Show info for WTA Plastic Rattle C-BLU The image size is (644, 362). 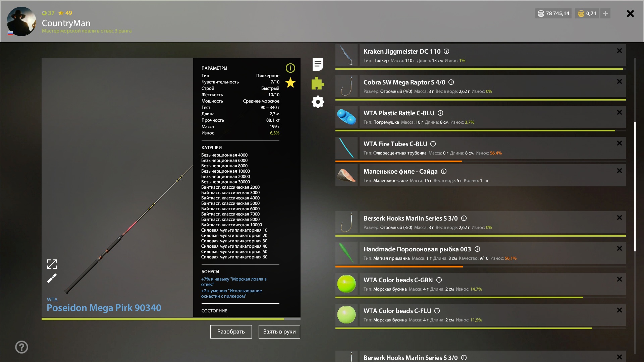[440, 113]
